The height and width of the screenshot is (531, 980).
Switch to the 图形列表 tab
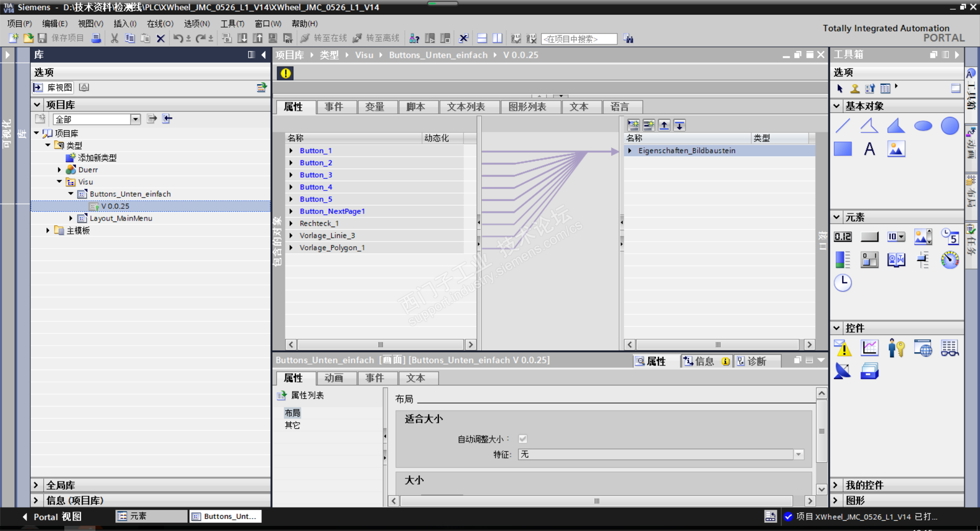(x=527, y=107)
